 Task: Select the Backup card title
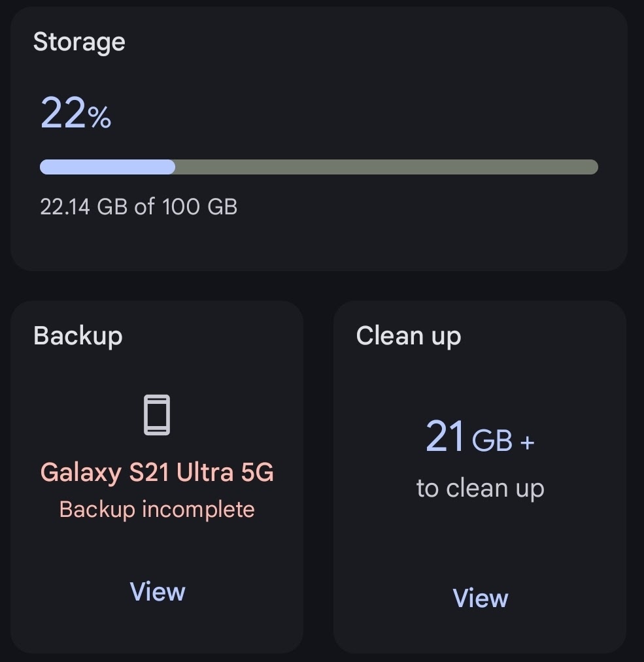tap(78, 336)
